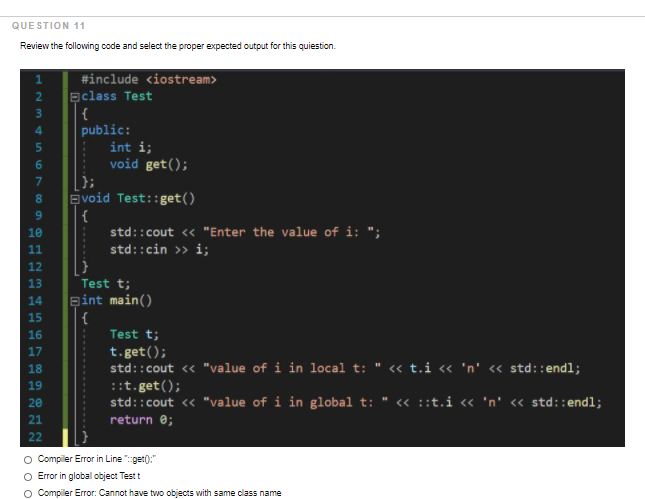Image resolution: width=645 pixels, height=499 pixels.
Task: Collapse the int main() function block
Action: [74, 301]
